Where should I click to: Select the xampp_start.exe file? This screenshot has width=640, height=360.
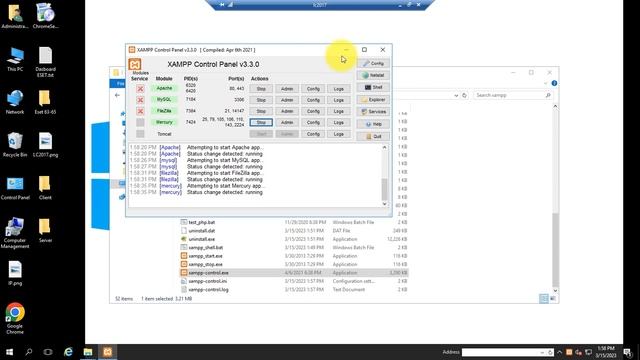[205, 256]
